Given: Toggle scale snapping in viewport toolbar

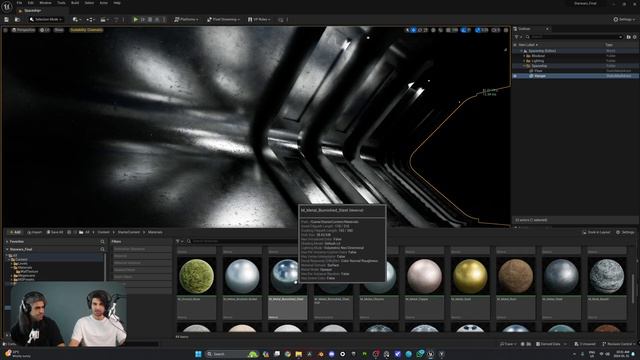Looking at the screenshot, I should click(x=478, y=30).
